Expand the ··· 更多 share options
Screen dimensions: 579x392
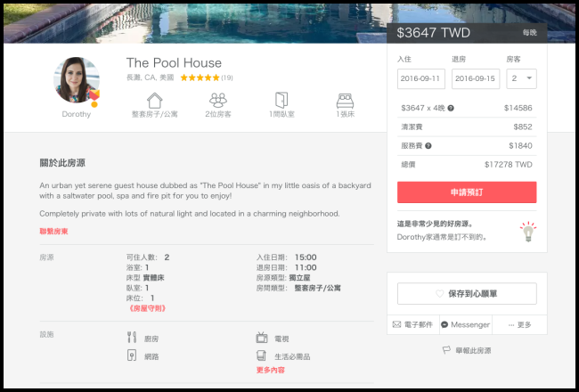click(519, 324)
